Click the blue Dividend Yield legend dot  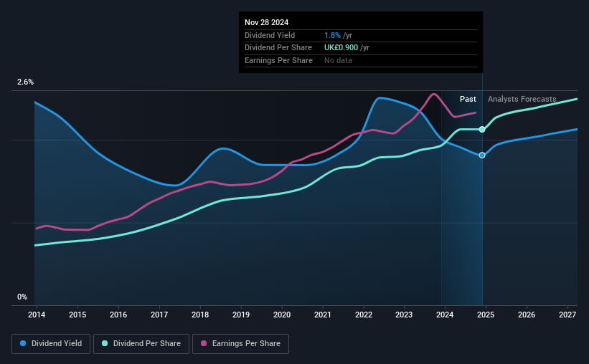click(x=23, y=343)
